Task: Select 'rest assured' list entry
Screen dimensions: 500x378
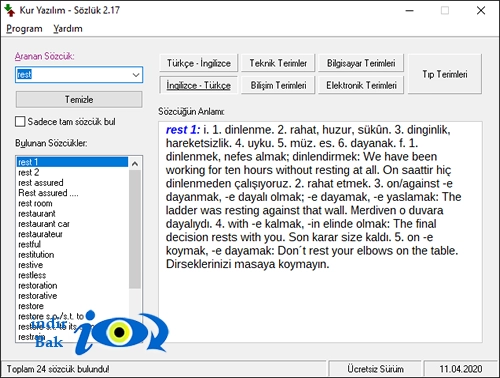Action: coord(72,183)
